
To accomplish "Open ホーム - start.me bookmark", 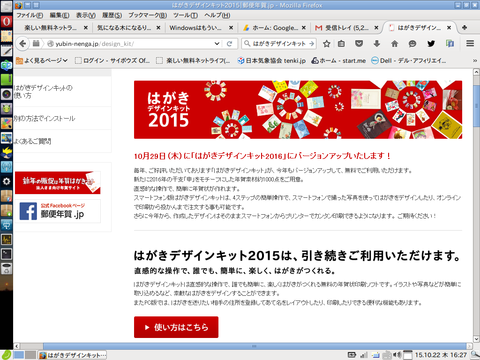I will pyautogui.click(x=338, y=61).
